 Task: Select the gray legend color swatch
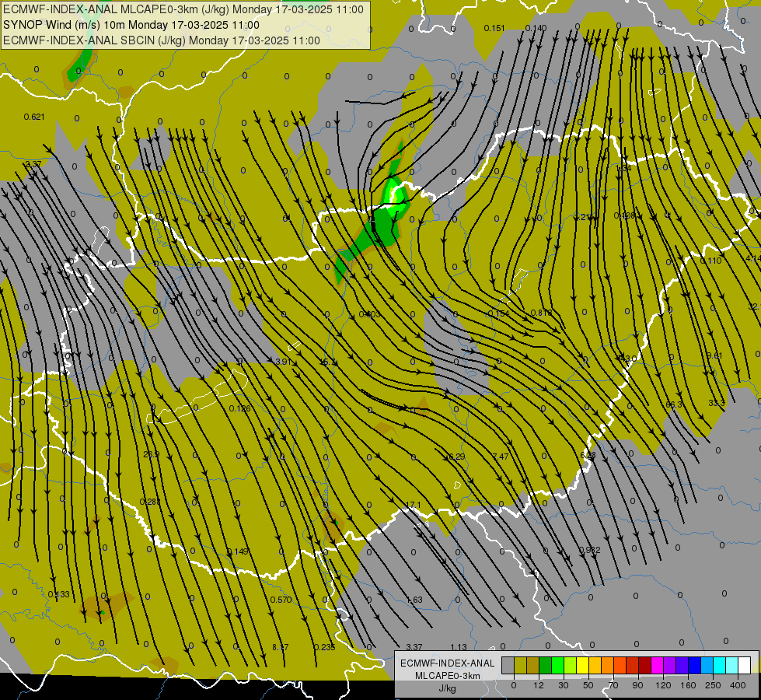coord(508,666)
